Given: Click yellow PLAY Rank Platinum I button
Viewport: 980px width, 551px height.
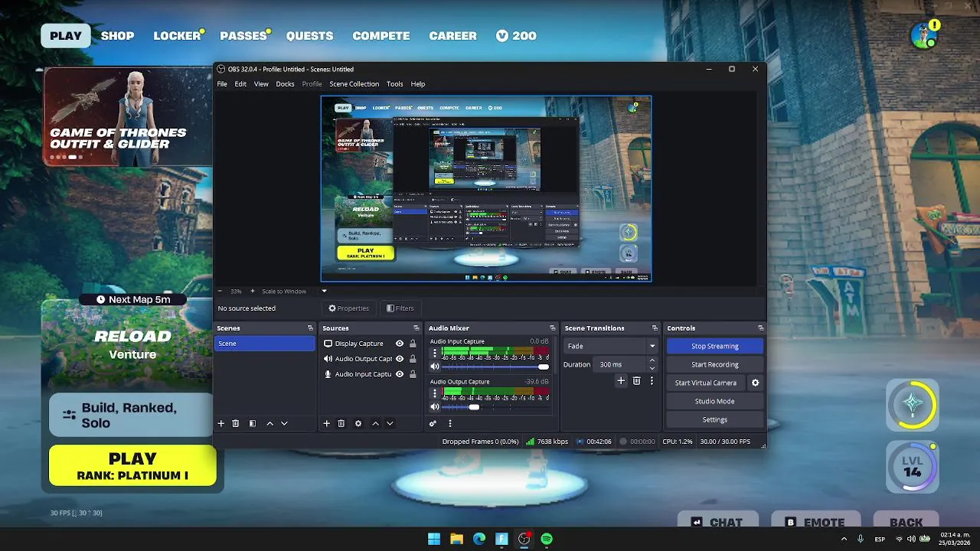Looking at the screenshot, I should click(x=132, y=466).
